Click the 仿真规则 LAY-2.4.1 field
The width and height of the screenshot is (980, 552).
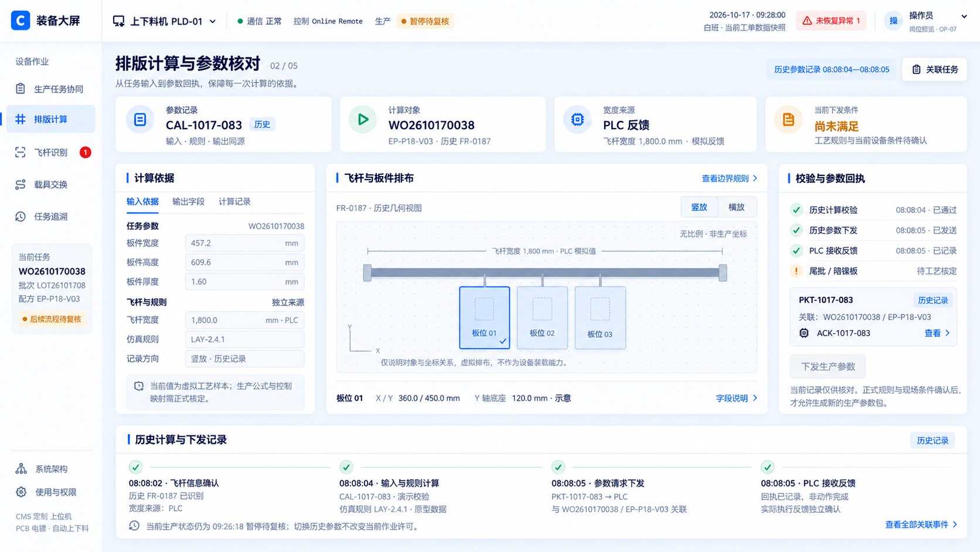click(244, 340)
